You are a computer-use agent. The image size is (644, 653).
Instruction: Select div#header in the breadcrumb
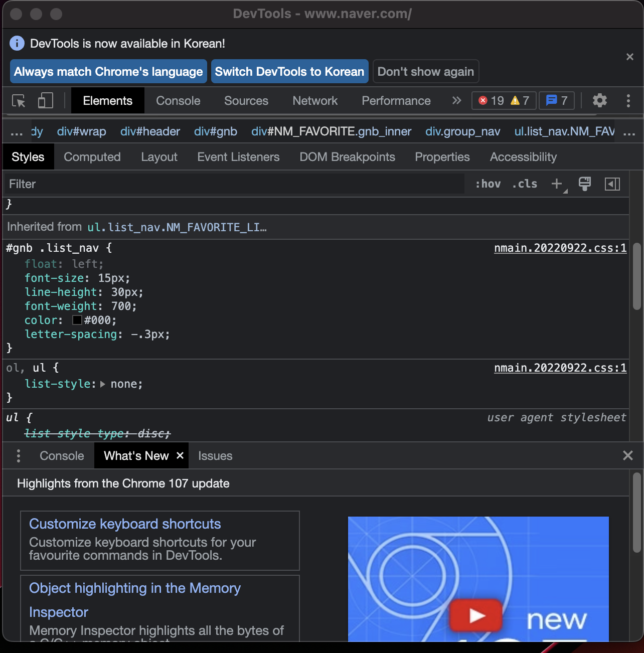pyautogui.click(x=150, y=131)
